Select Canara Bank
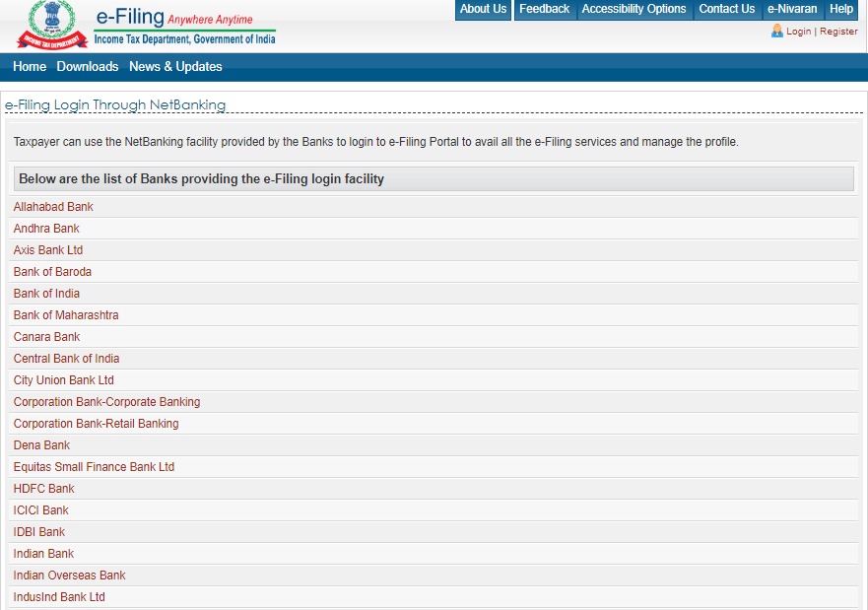This screenshot has width=868, height=610. pyautogui.click(x=47, y=337)
